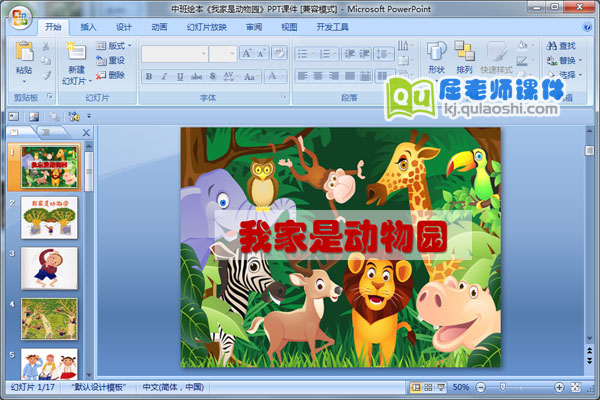
Task: Switch to Normal view
Action: coord(415,387)
